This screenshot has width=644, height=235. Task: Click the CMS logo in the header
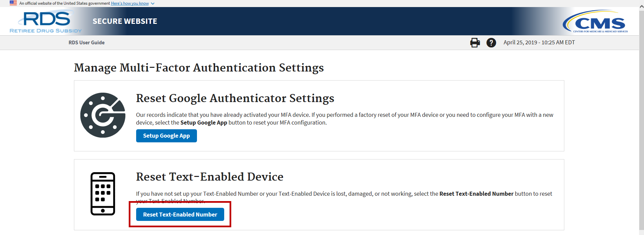(x=596, y=22)
